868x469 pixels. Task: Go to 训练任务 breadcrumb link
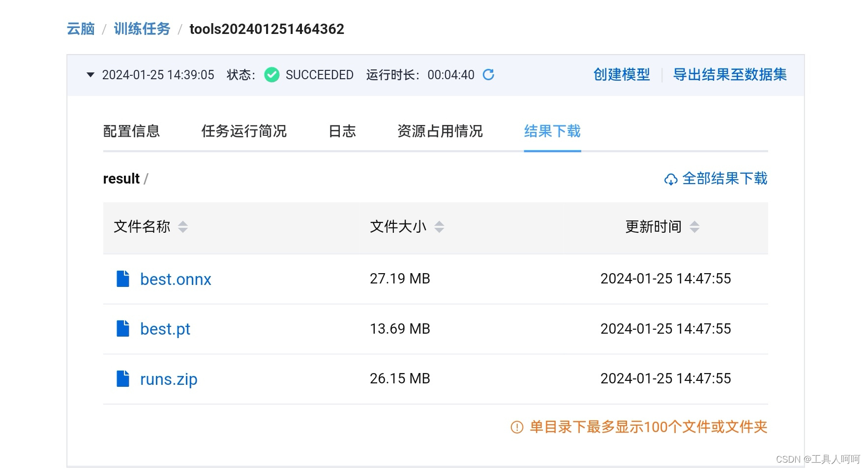pyautogui.click(x=142, y=29)
